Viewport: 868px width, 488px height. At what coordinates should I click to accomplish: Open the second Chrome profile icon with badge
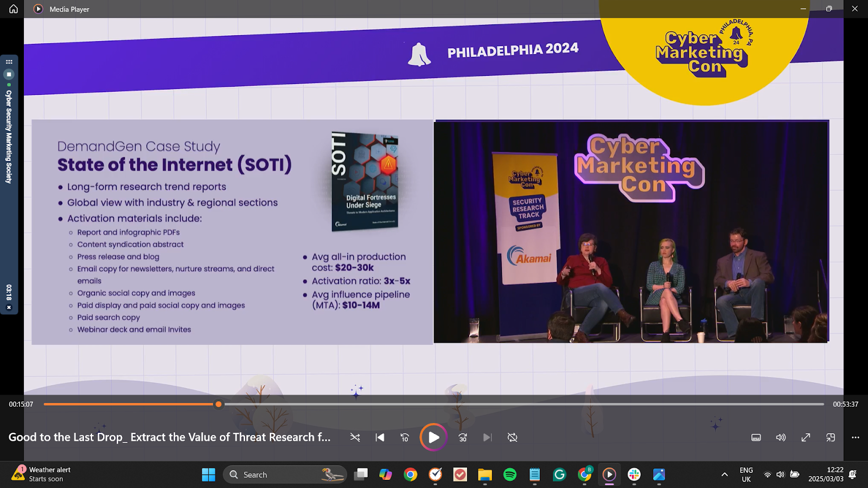(x=585, y=474)
